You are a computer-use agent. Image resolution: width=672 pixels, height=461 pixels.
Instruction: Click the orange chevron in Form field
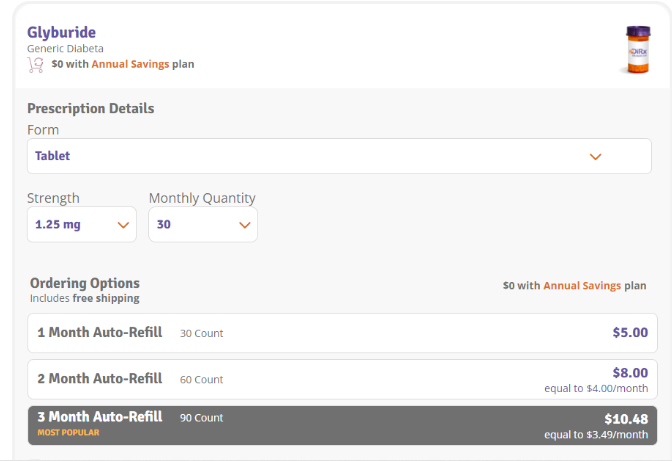pos(596,157)
